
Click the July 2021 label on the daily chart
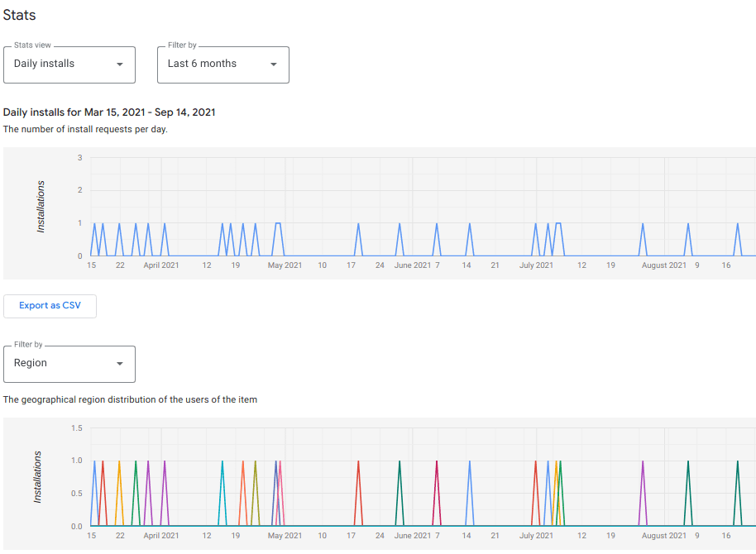[535, 265]
